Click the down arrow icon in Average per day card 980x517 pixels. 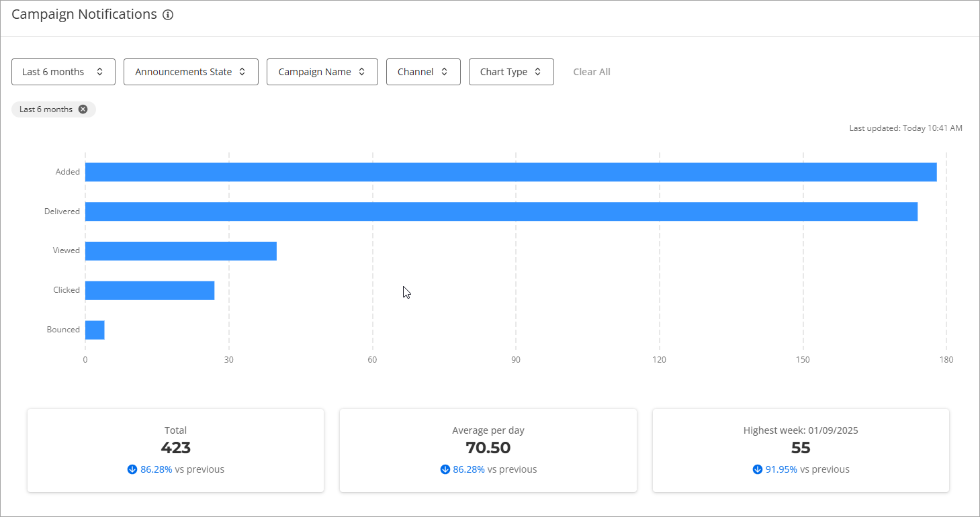445,469
